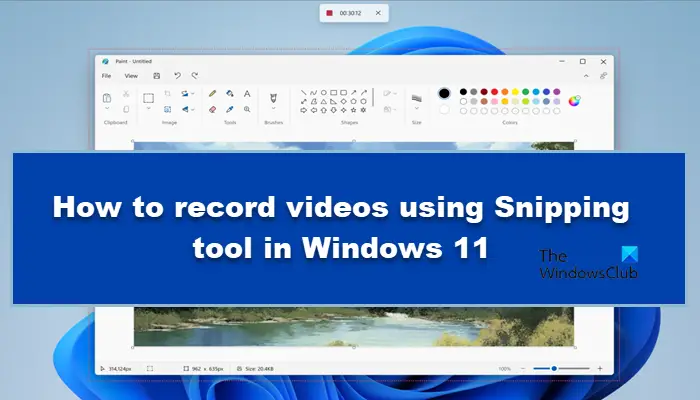The width and height of the screenshot is (700, 400).
Task: Select the Text tool
Action: (x=247, y=94)
